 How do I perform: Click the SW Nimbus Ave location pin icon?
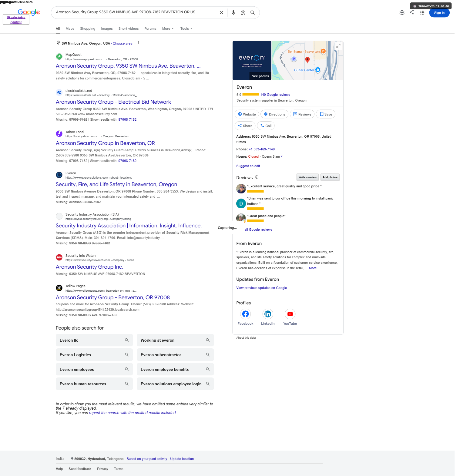coord(58,43)
